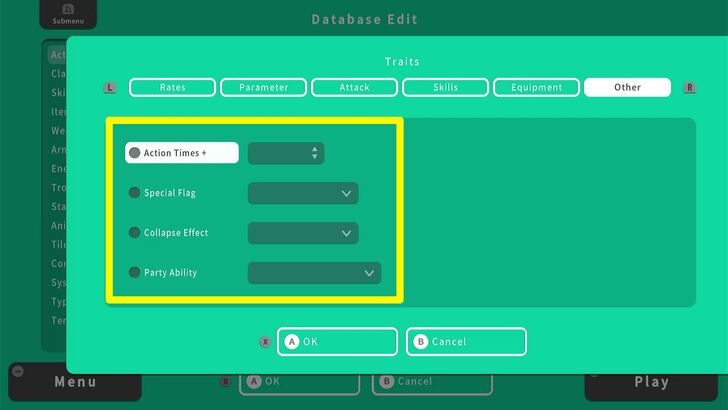Click the background window's OK button

[x=299, y=383]
